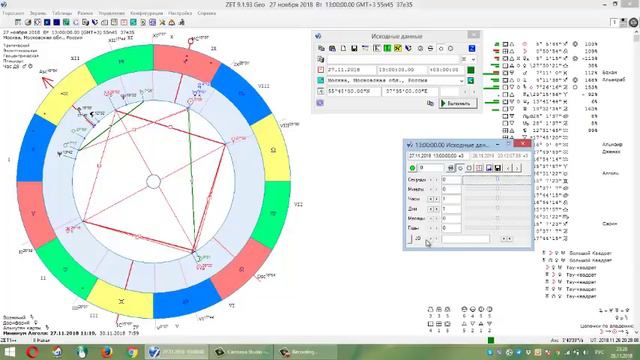
Task: Decrease the Дни value with left stepper
Action: tap(430, 209)
